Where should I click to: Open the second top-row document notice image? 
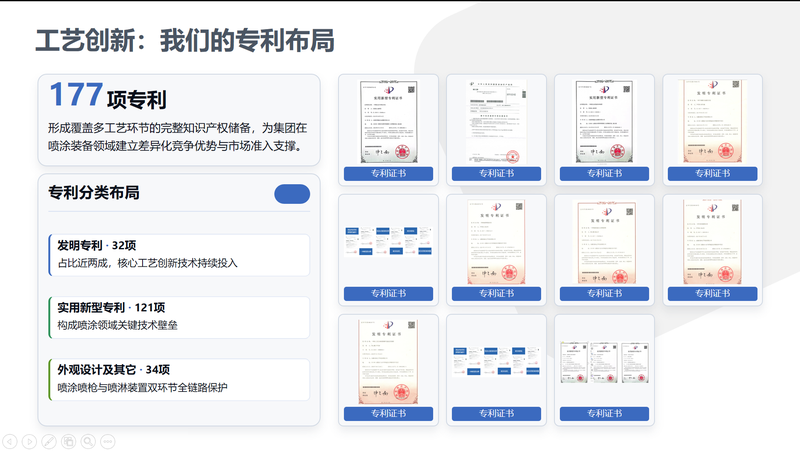[496, 121]
